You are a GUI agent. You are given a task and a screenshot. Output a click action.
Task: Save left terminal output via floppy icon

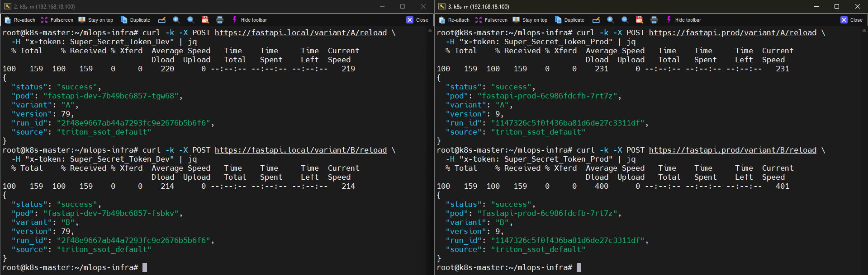click(205, 20)
